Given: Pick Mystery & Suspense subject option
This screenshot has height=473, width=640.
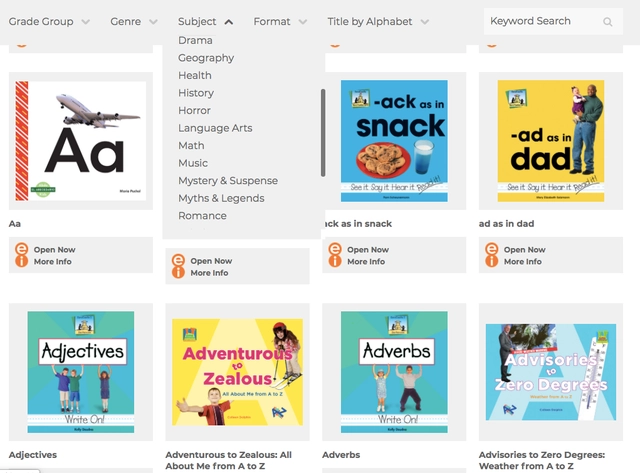Looking at the screenshot, I should point(228,181).
